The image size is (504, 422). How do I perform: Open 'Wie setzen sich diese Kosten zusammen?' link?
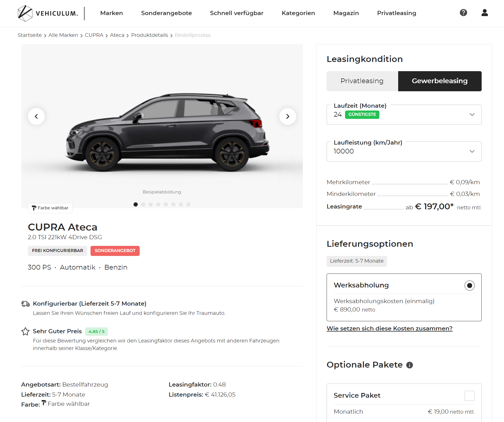pyautogui.click(x=389, y=329)
